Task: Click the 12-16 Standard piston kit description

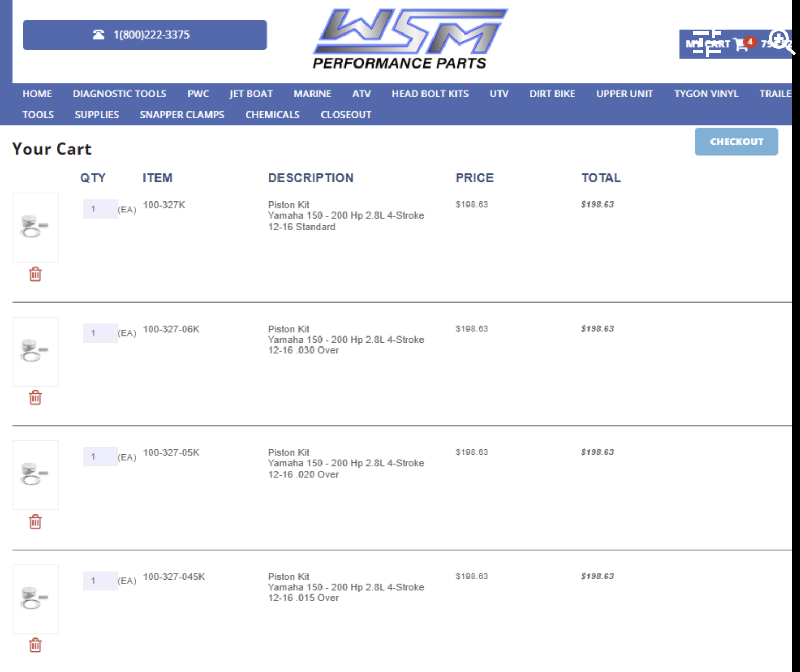Action: pos(346,216)
